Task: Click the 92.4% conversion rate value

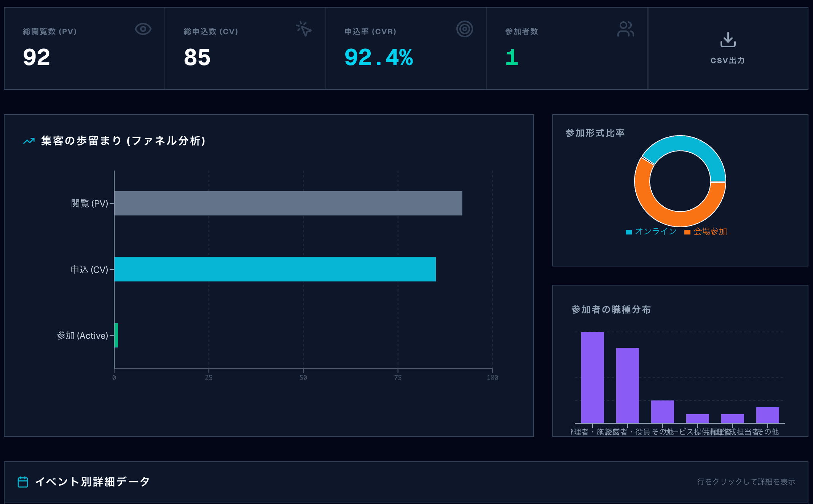Action: coord(378,57)
